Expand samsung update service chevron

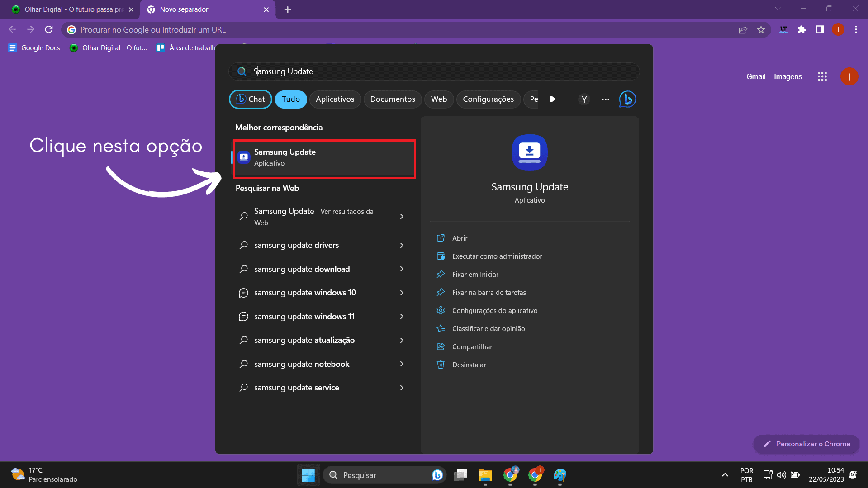pos(402,388)
